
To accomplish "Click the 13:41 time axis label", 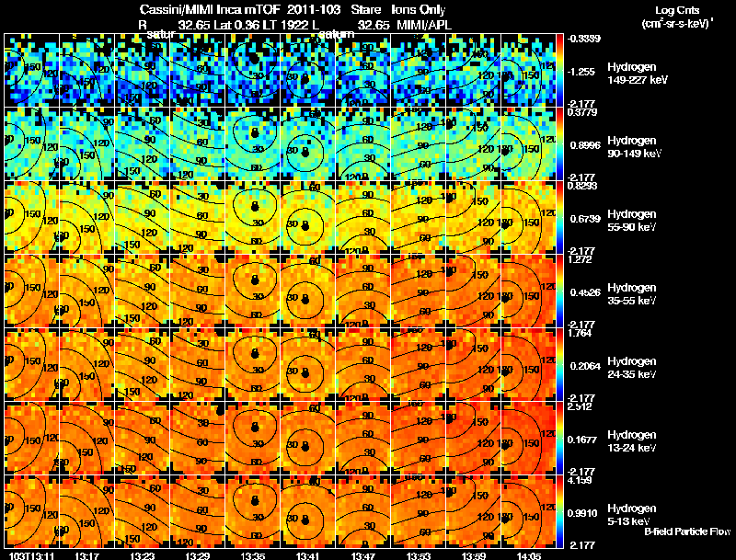I will tap(308, 556).
